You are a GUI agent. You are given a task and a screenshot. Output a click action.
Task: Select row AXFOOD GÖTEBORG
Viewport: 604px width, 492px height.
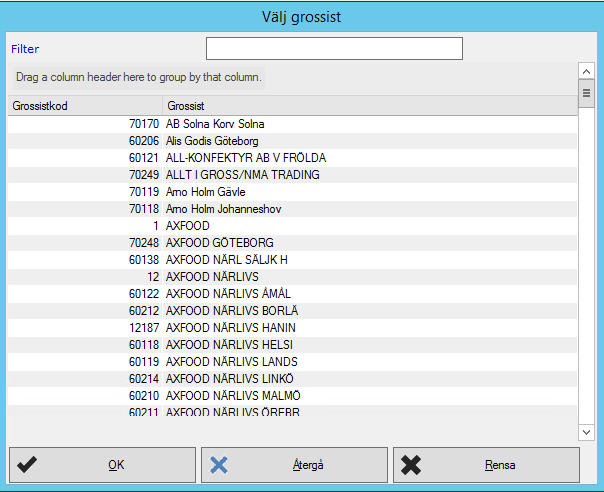(292, 243)
